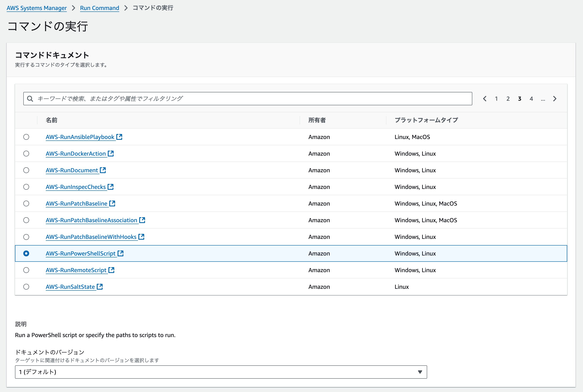Open Run Command breadcrumb link
This screenshot has width=583, height=392.
pyautogui.click(x=99, y=8)
